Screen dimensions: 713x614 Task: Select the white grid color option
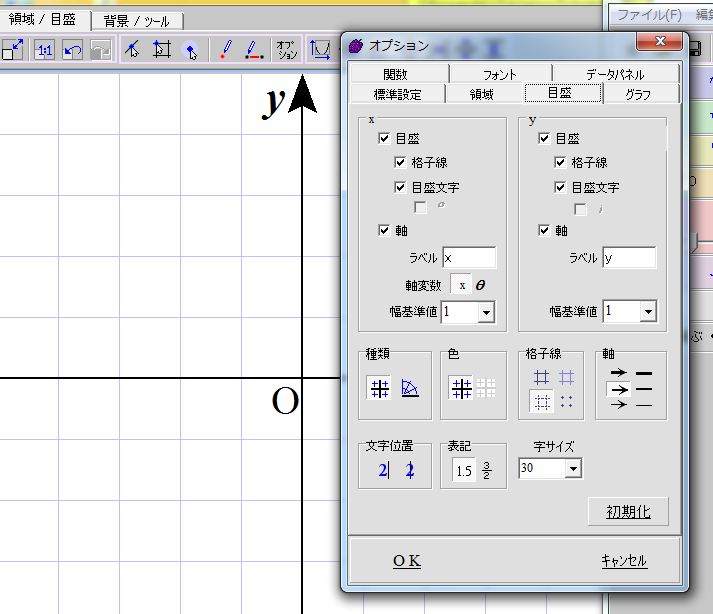(x=485, y=389)
